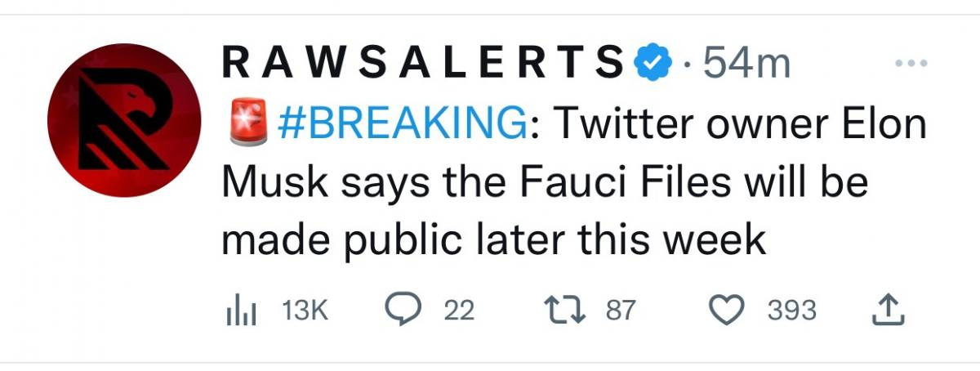Screen dimensions: 980x371
Task: Open the three-dot more options menu
Action: (910, 64)
